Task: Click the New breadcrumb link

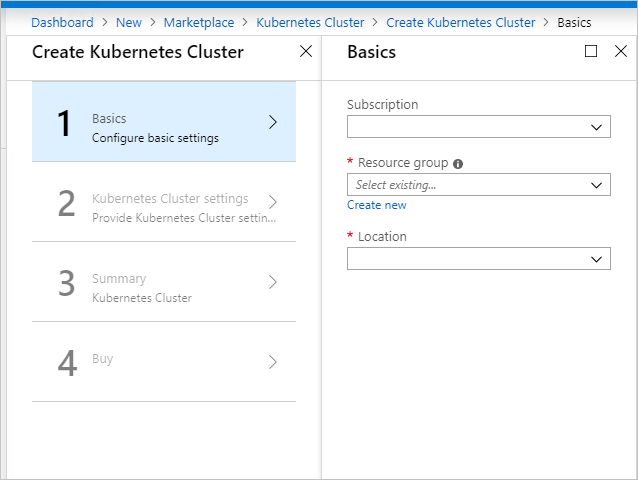Action: [129, 22]
